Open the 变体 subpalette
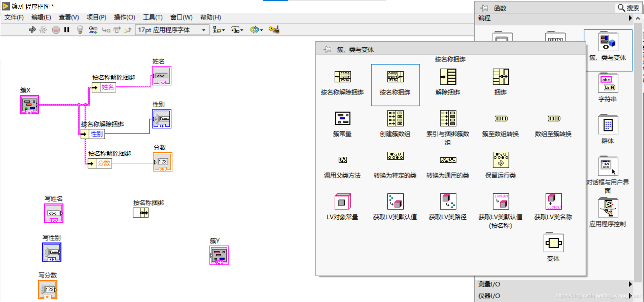The height and width of the screenshot is (302, 644). point(554,243)
